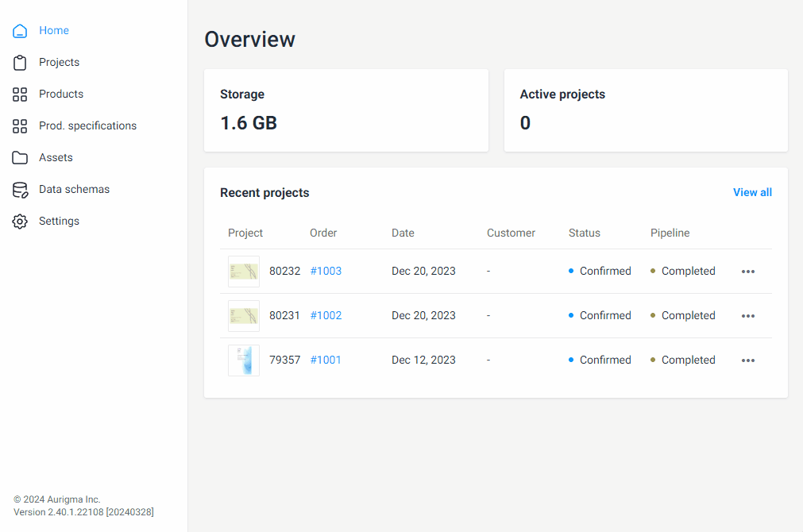Follow the #1001 order link
The image size is (803, 532).
tap(326, 360)
